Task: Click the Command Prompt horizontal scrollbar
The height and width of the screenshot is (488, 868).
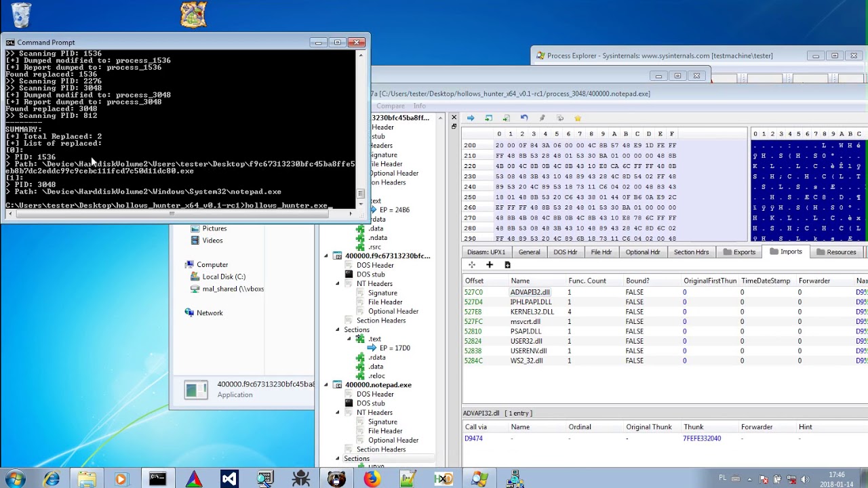Action: pos(172,214)
